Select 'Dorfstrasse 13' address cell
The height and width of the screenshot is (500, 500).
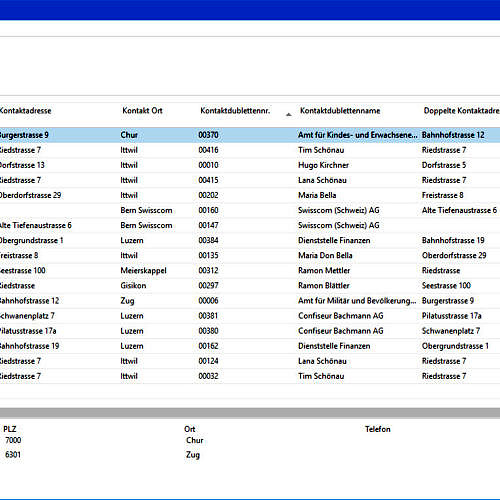[x=22, y=165]
